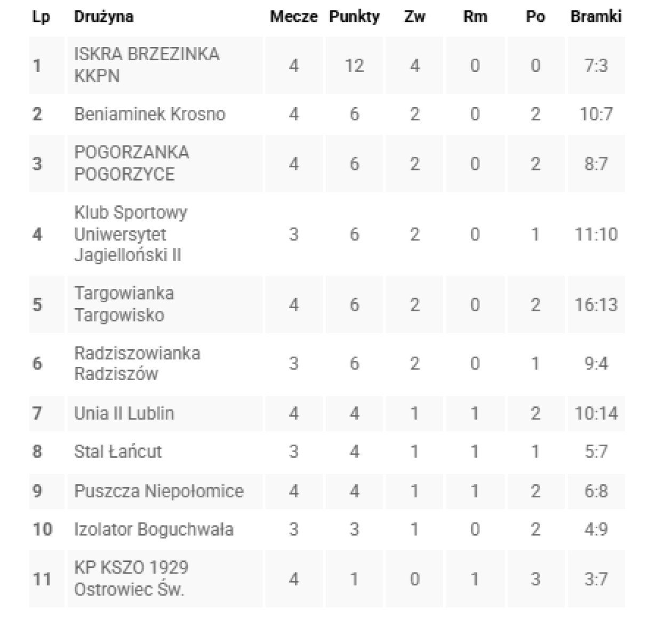Select POGORZANKA POGORZYCE team name
Viewport: 672px width, 628px height.
(x=131, y=163)
